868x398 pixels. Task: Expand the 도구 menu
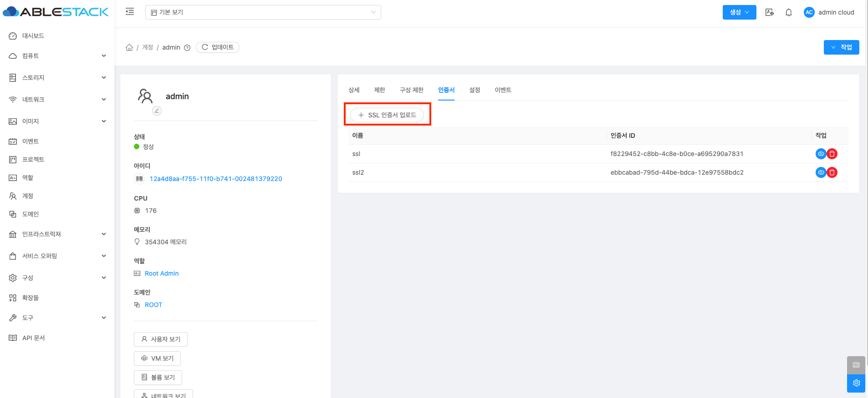(x=57, y=318)
